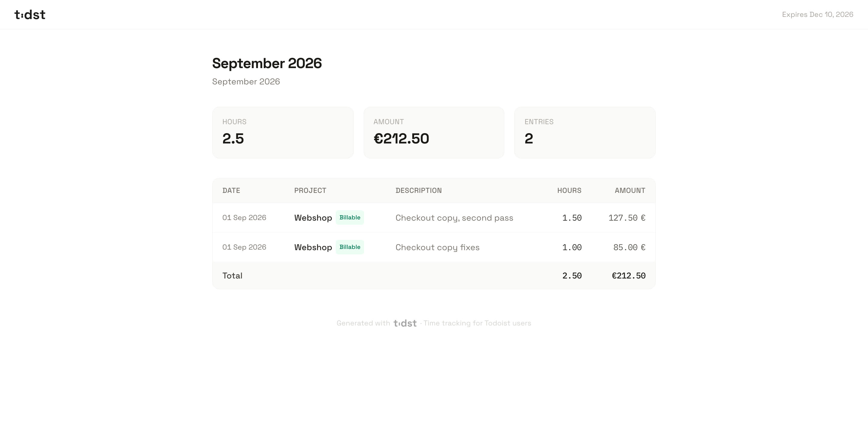Click the DESCRIPTION column header
This screenshot has width=868, height=434.
point(419,190)
